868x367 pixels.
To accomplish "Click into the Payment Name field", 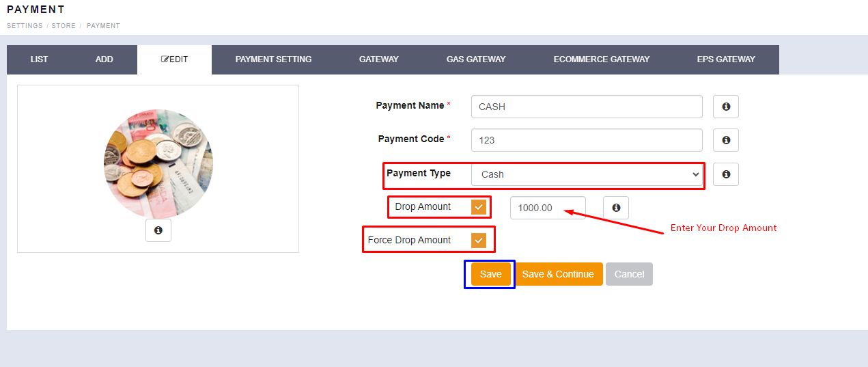I will [x=586, y=107].
